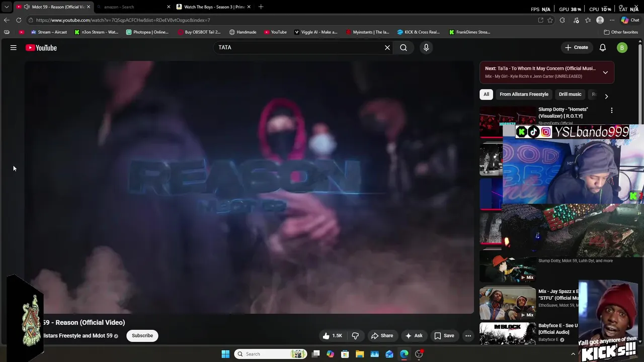Play the Reason video in player
Viewport: 644px width, 362px height.
click(x=249, y=187)
